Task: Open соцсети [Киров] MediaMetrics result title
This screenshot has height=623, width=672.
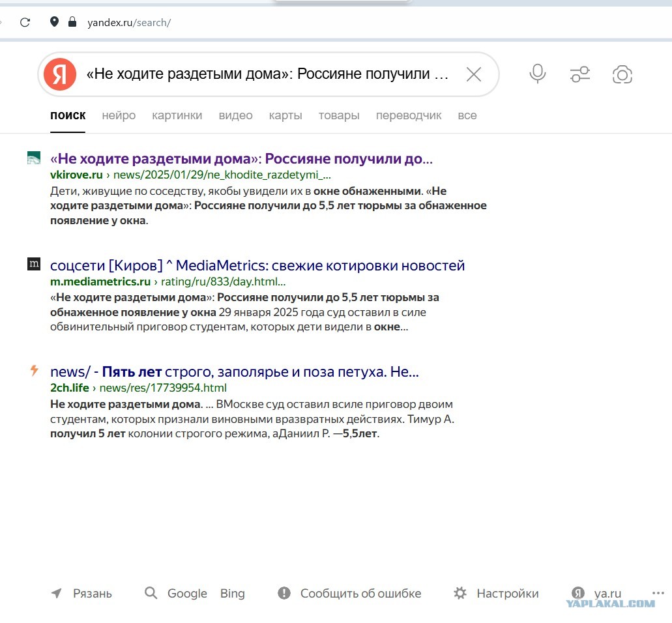Action: click(x=257, y=266)
